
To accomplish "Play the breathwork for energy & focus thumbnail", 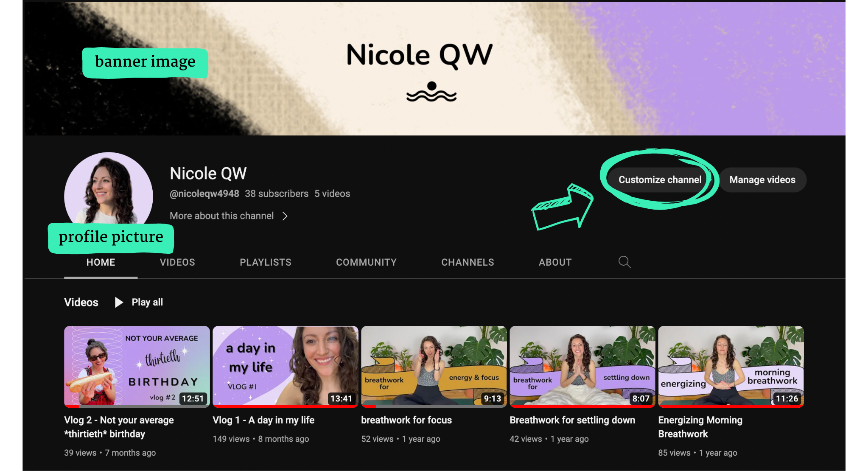I will click(x=434, y=366).
